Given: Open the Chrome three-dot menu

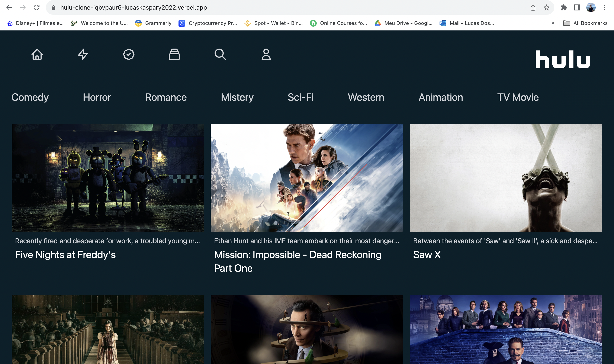Looking at the screenshot, I should pyautogui.click(x=604, y=8).
